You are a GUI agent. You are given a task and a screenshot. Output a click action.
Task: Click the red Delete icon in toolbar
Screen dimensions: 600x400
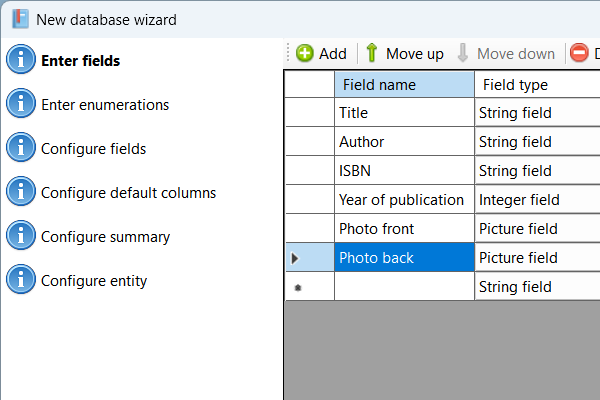pyautogui.click(x=579, y=54)
